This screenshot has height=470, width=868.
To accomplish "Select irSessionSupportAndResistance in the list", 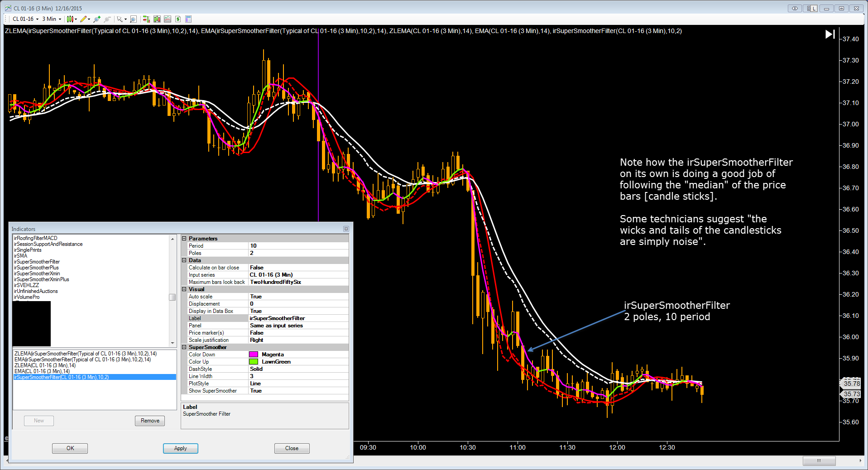I will click(x=48, y=244).
